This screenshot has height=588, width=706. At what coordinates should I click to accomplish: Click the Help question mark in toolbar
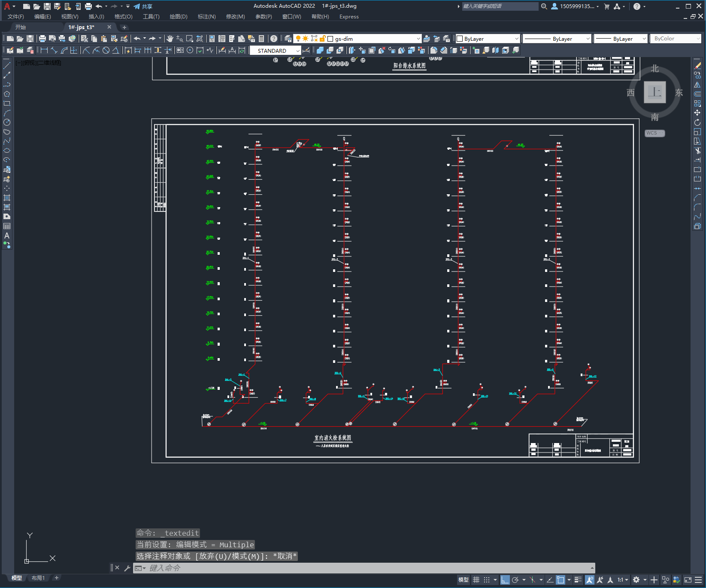click(274, 39)
